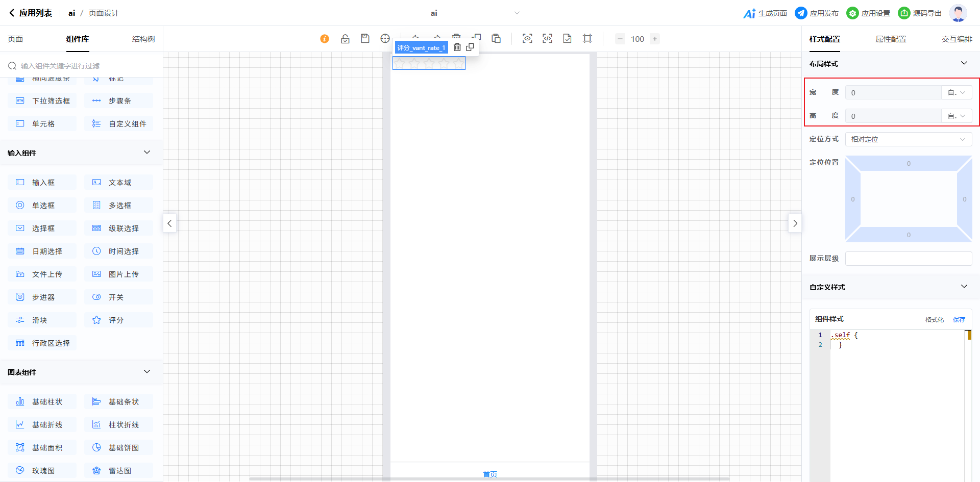Click the save icon in toolbar
Viewport: 980px width, 482px height.
[365, 39]
